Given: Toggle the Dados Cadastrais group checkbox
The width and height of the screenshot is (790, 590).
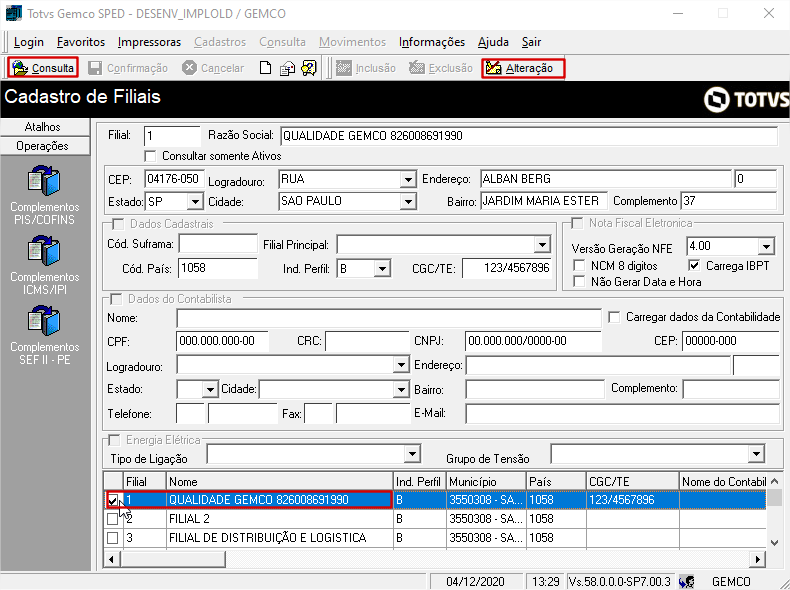Looking at the screenshot, I should tap(118, 224).
